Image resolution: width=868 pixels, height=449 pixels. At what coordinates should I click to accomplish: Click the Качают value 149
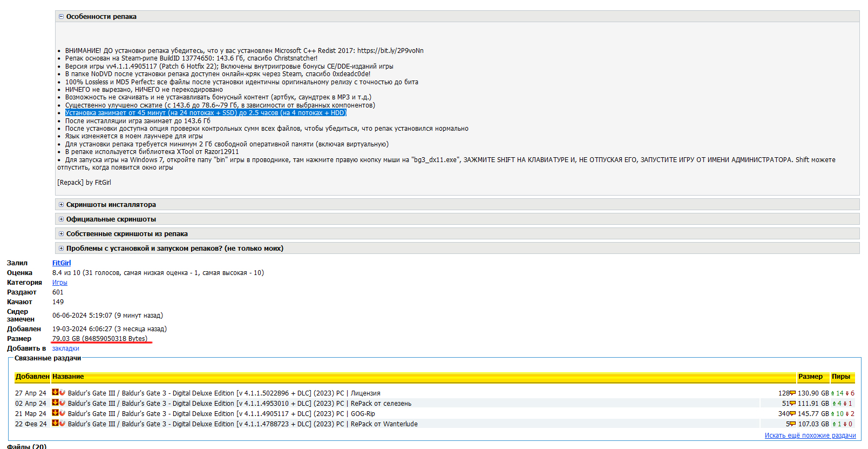tap(58, 302)
